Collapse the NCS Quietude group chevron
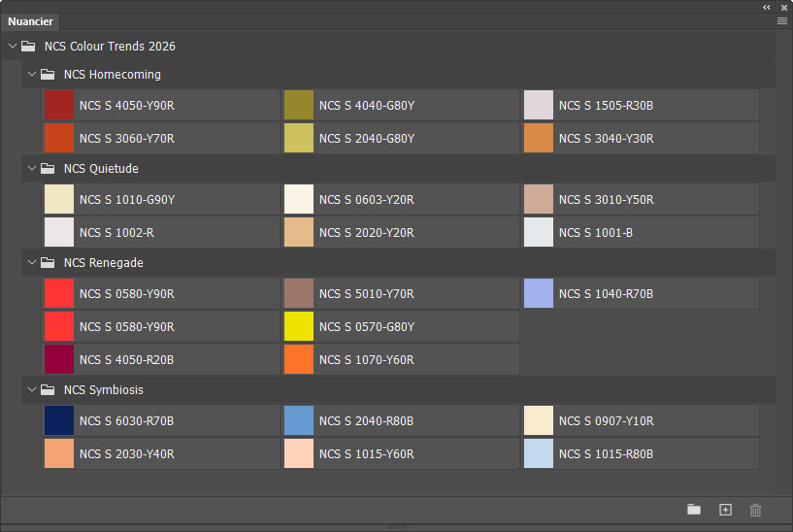This screenshot has width=793, height=532. click(x=32, y=168)
